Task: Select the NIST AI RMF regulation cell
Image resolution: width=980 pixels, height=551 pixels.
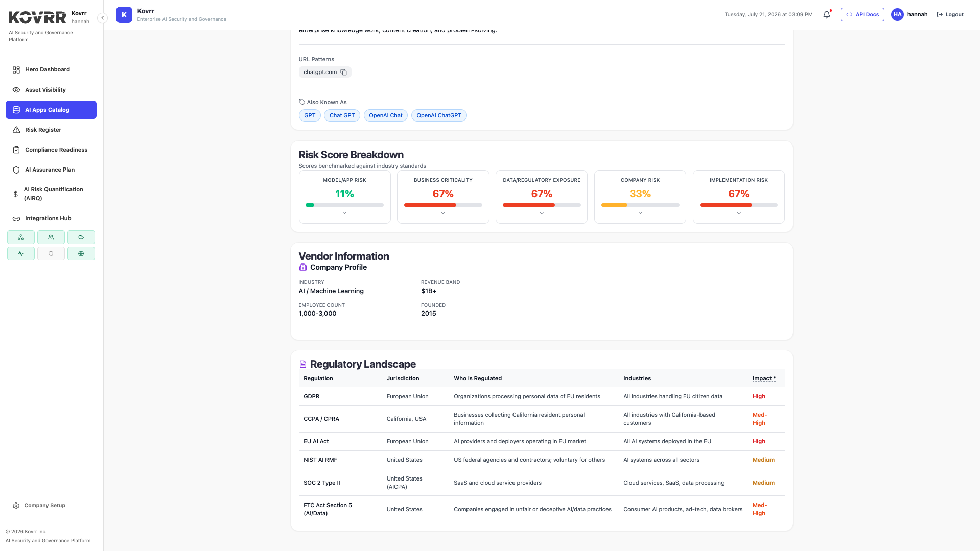Action: pos(320,460)
